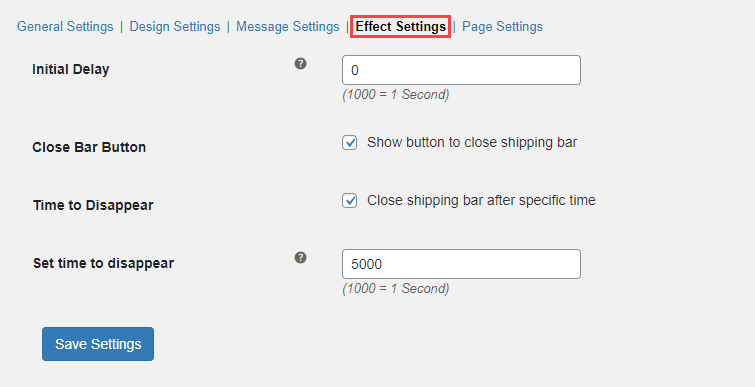Screen dimensions: 755x387
Task: Open the Page Settings tab
Action: [x=502, y=26]
